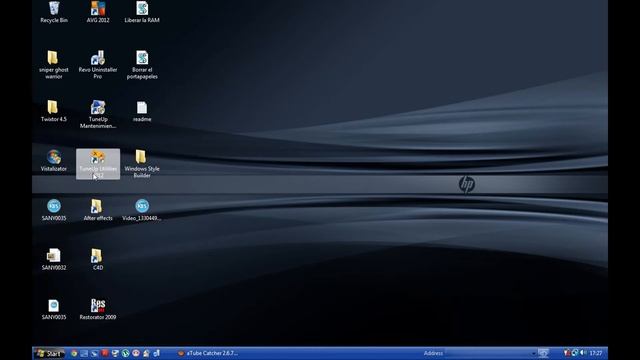This screenshot has width=640, height=360.
Task: Select the readme text file
Action: pyautogui.click(x=142, y=111)
